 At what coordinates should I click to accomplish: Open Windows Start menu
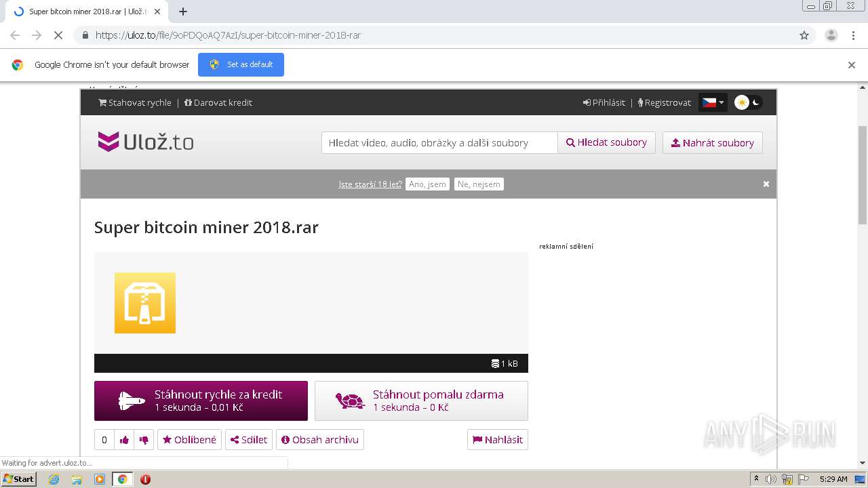pyautogui.click(x=18, y=479)
